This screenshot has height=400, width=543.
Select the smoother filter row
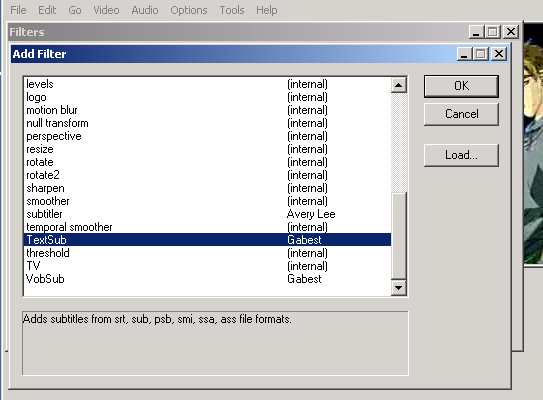click(208, 201)
